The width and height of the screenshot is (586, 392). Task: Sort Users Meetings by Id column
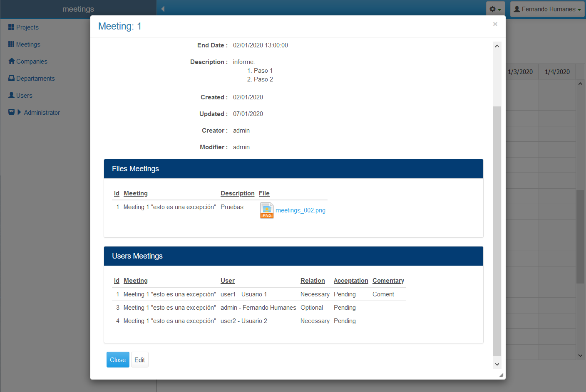(117, 281)
